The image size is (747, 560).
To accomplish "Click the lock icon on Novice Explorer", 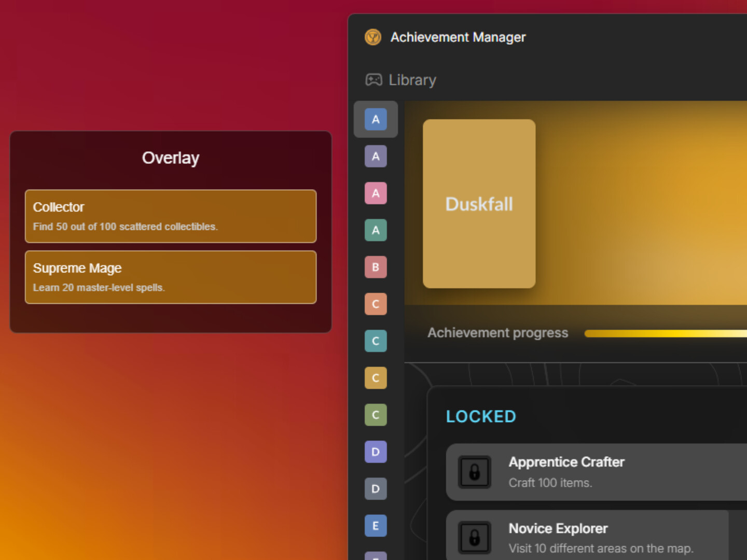I will pyautogui.click(x=474, y=538).
